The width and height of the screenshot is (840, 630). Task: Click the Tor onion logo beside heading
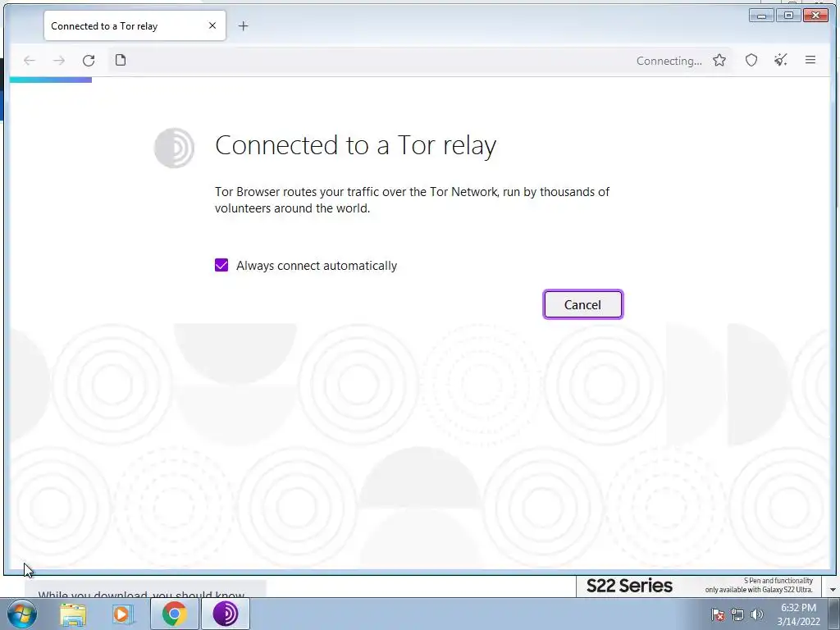[174, 148]
